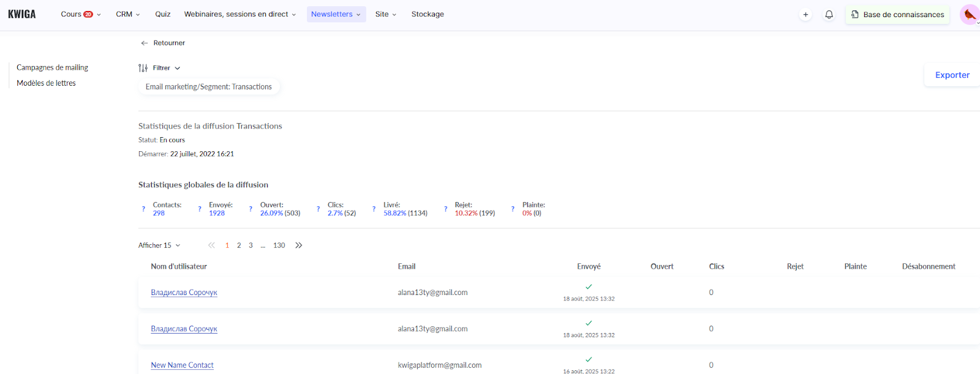
Task: Go to page 130 in pagination
Action: pos(279,245)
